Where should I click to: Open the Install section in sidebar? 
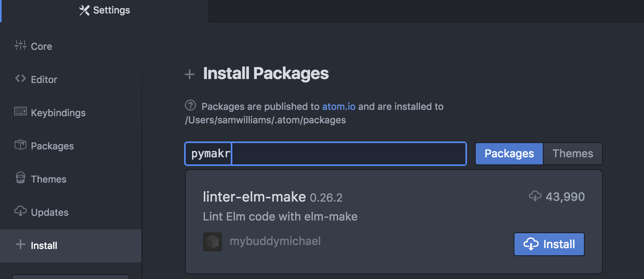click(x=44, y=246)
